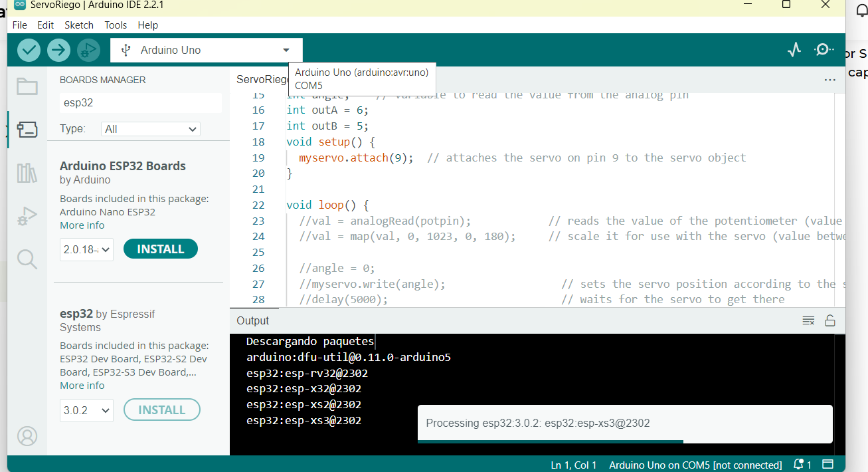Click the Arduino ESP32 Boards package title
This screenshot has height=472, width=868.
pyautogui.click(x=123, y=166)
